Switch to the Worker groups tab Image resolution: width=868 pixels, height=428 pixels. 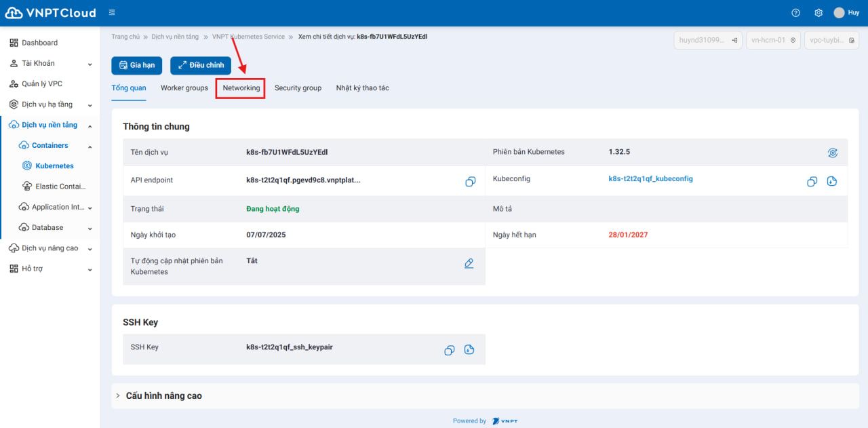(184, 88)
